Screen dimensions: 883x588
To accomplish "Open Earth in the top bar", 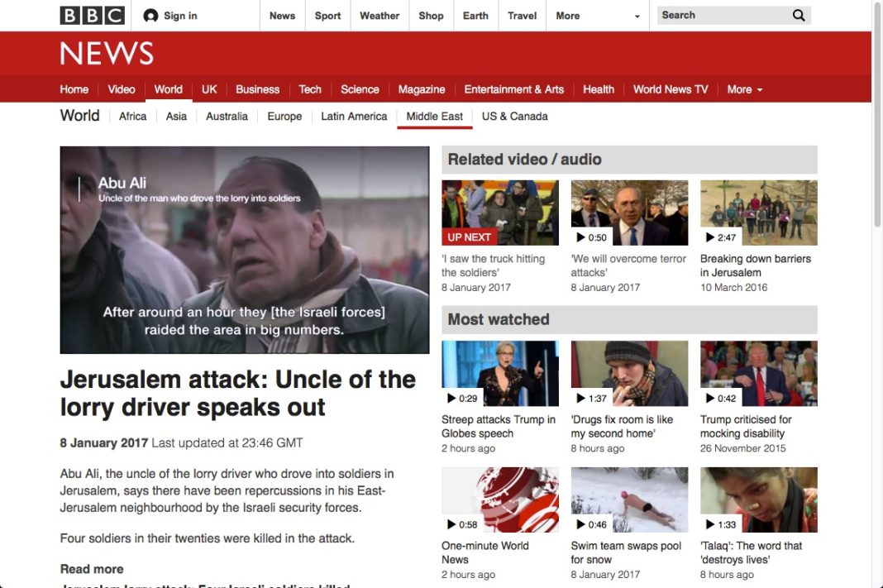I will [475, 16].
